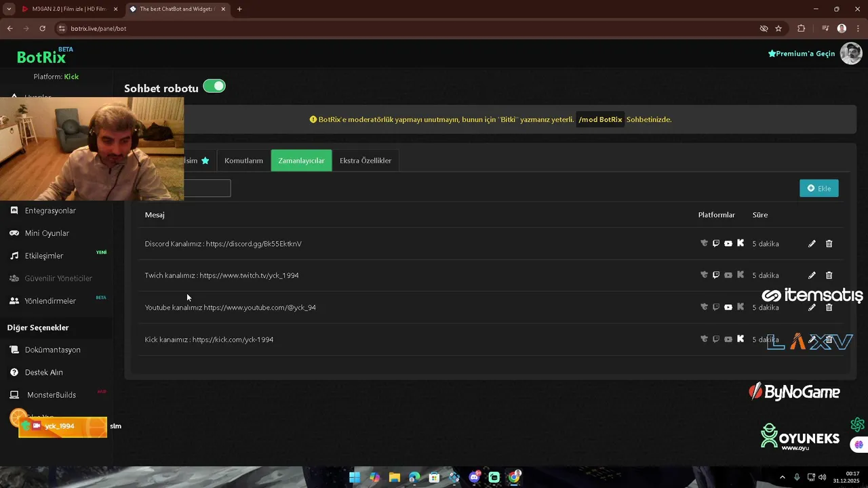The image size is (868, 488).
Task: Click the Destek Alın link
Action: (x=44, y=372)
